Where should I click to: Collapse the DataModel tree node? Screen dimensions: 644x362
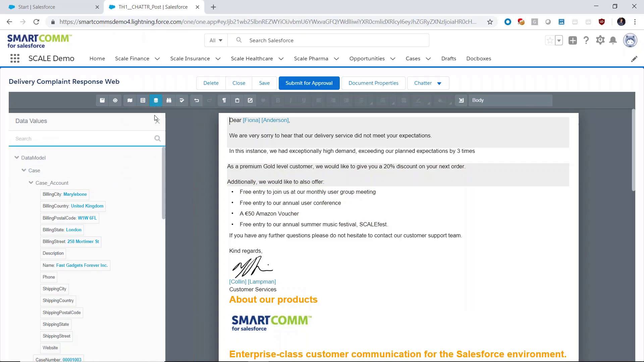(16, 158)
